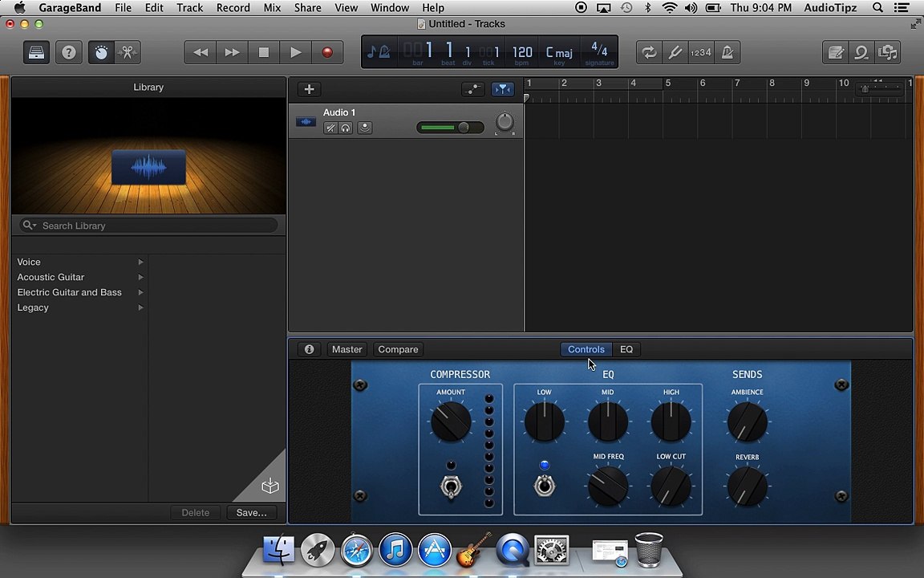This screenshot has height=578, width=924.
Task: Open the Window menu
Action: 390,8
